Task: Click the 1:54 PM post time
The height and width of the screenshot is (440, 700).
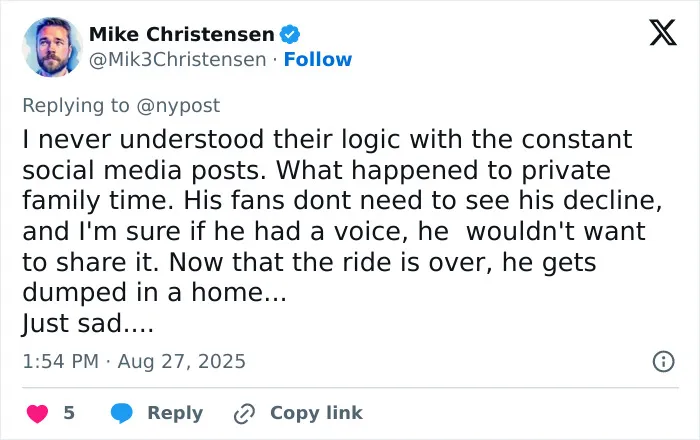Action: click(61, 361)
